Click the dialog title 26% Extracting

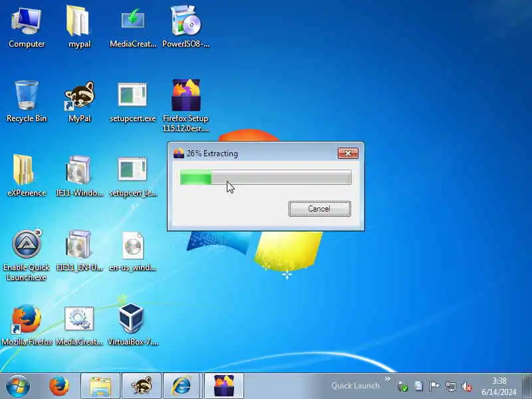pyautogui.click(x=212, y=154)
